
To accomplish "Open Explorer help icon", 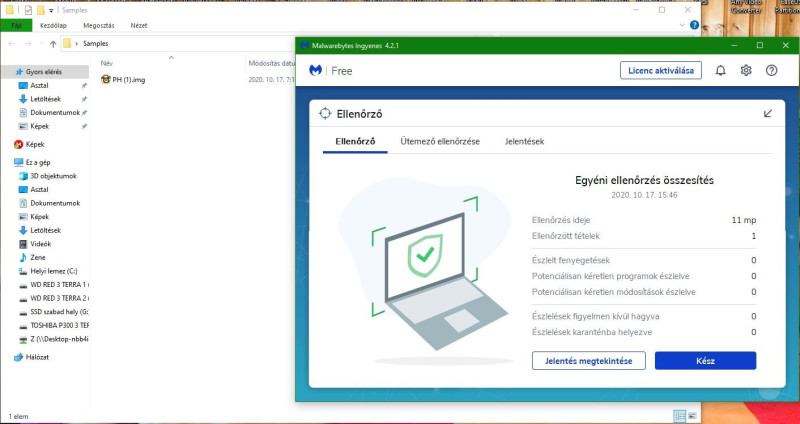I will coord(694,24).
